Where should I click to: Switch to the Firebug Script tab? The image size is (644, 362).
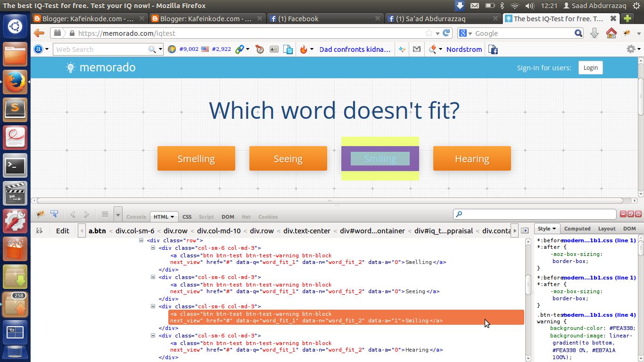click(206, 217)
